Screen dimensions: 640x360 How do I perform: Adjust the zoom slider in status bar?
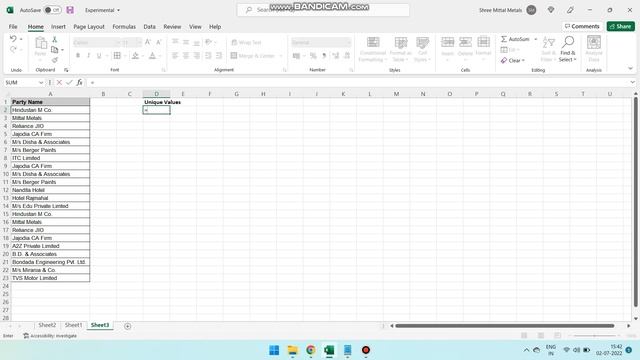[594, 336]
